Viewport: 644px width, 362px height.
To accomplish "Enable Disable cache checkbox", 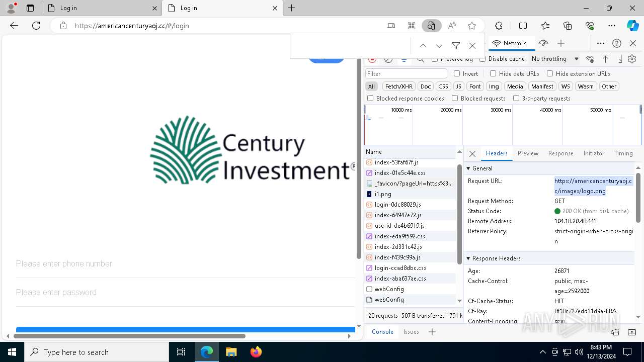I will tap(482, 59).
